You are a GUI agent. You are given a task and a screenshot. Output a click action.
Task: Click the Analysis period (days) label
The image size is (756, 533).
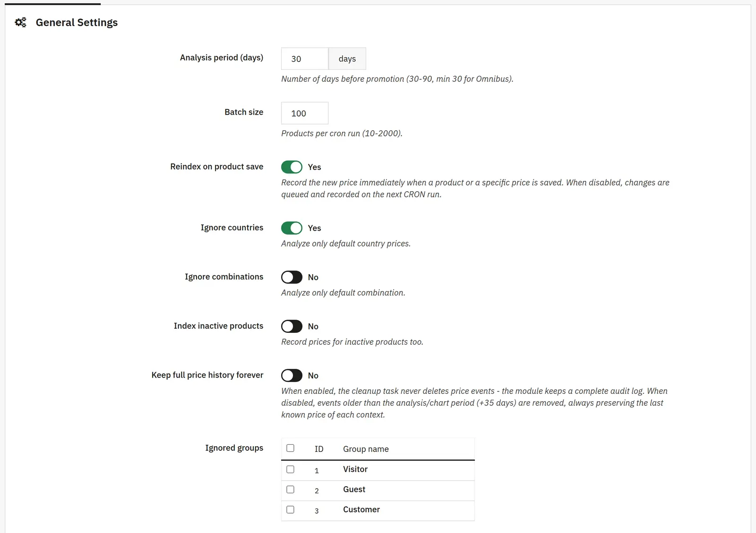tap(222, 58)
